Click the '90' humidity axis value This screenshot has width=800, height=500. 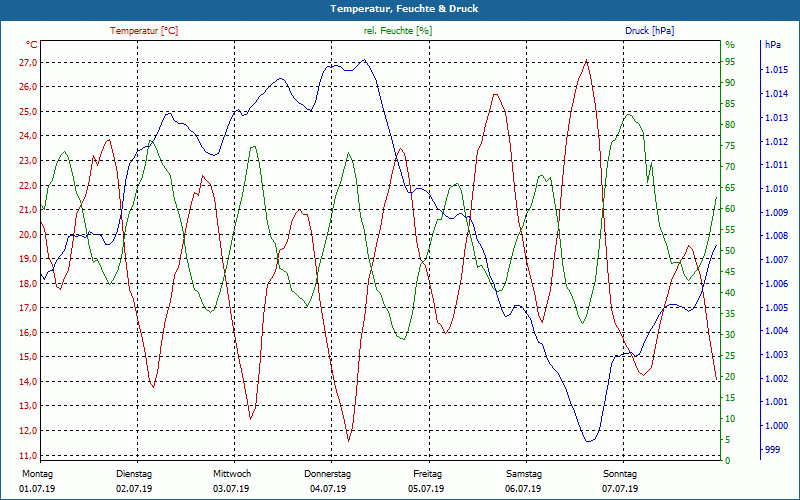pyautogui.click(x=730, y=83)
